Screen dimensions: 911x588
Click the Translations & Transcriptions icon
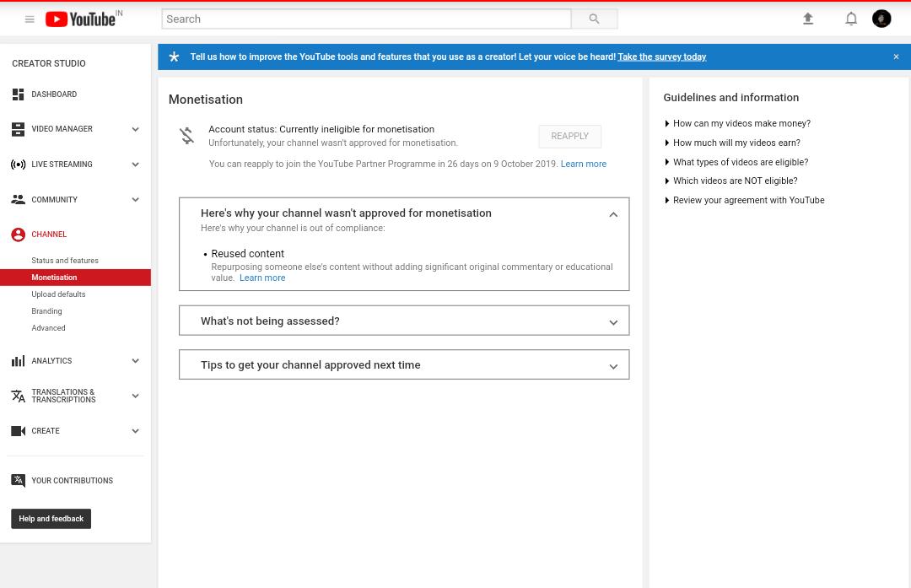[x=18, y=396]
